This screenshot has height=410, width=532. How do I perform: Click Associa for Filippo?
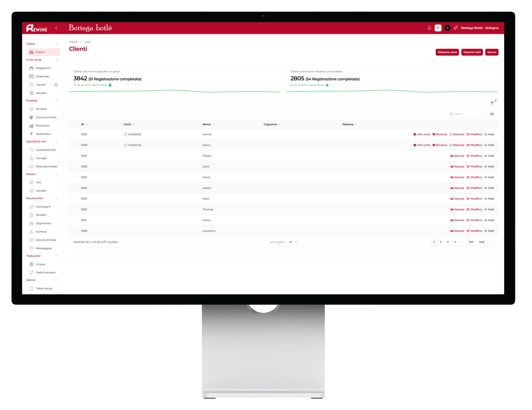click(457, 156)
